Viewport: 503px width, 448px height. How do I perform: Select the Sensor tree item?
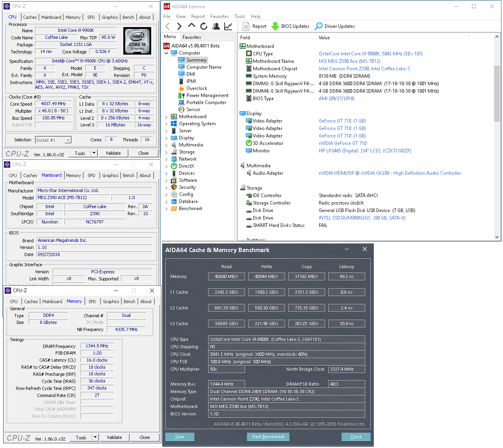coord(193,110)
